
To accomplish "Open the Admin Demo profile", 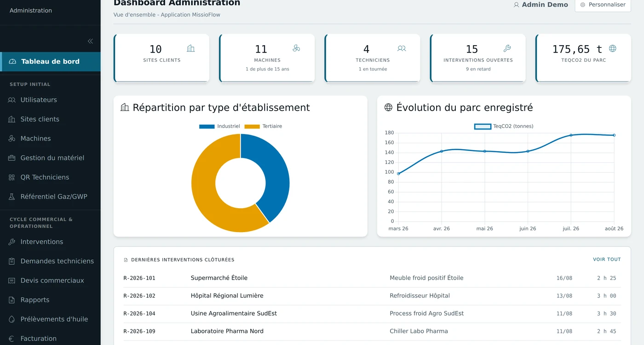I will tap(540, 5).
